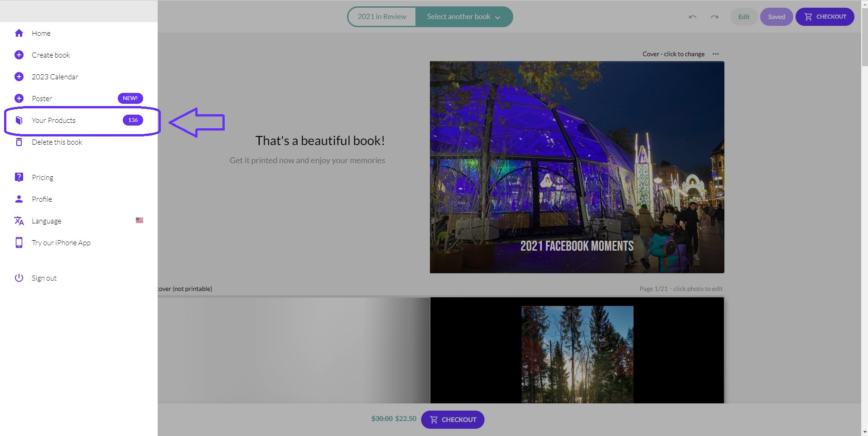Viewport: 868px width, 436px height.
Task: Expand the Select another book dropdown
Action: 463,17
